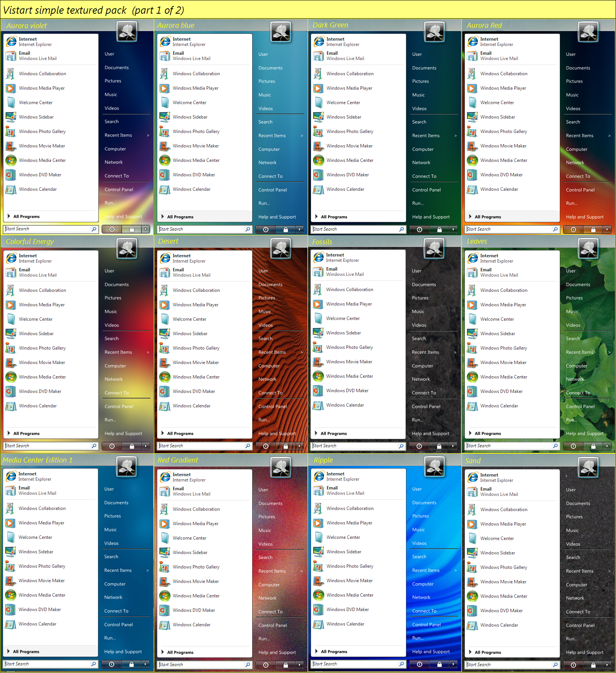
Task: Click Start Search field in Ripple menu
Action: coord(359,664)
